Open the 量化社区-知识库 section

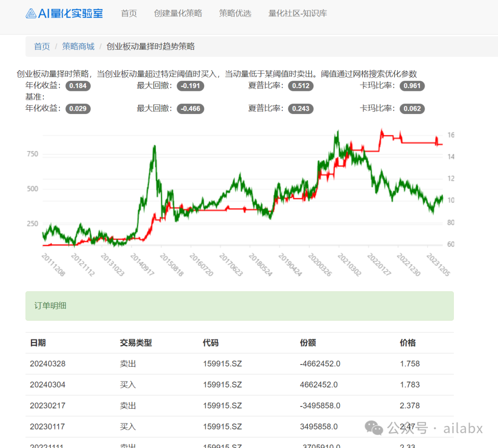click(297, 13)
